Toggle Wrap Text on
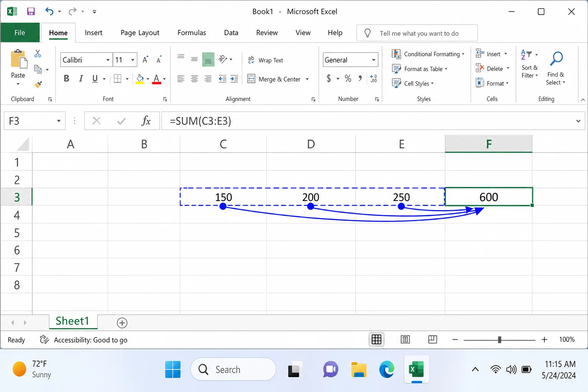This screenshot has height=392, width=588. (266, 60)
